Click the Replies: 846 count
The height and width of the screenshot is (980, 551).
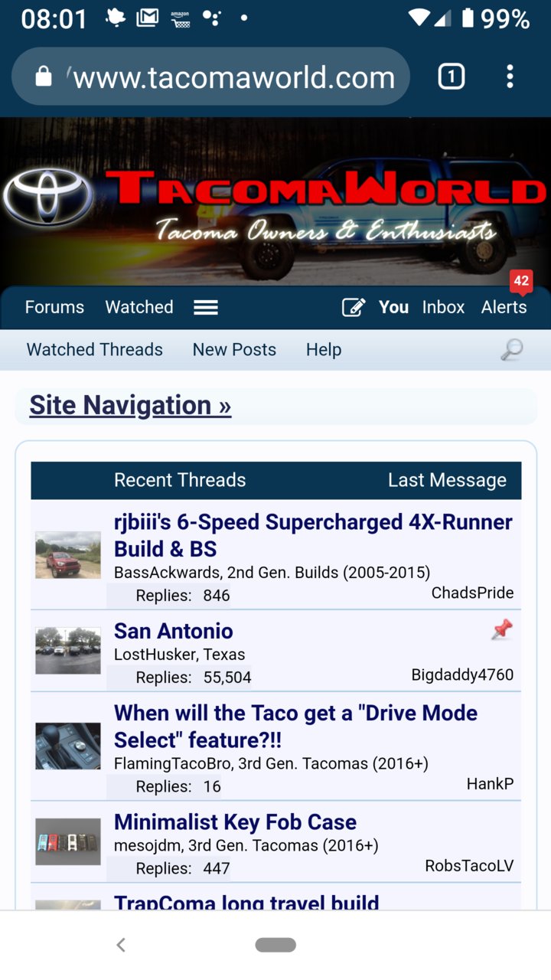pos(182,596)
